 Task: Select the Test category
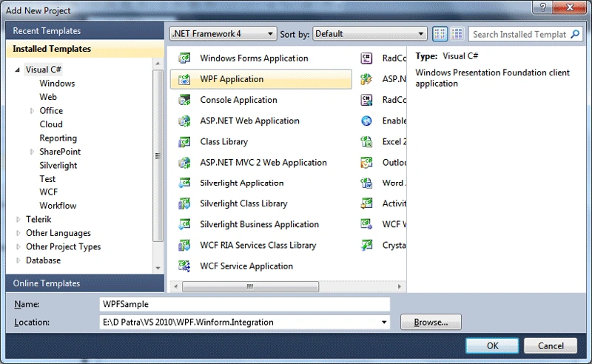(47, 179)
